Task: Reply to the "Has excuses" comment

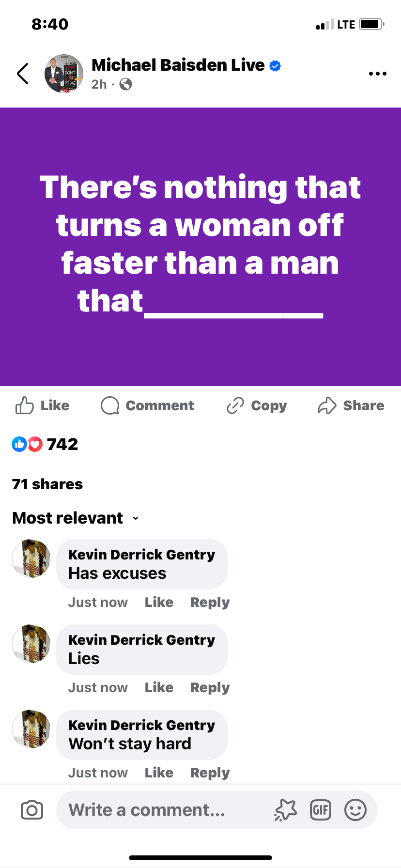Action: pos(210,602)
